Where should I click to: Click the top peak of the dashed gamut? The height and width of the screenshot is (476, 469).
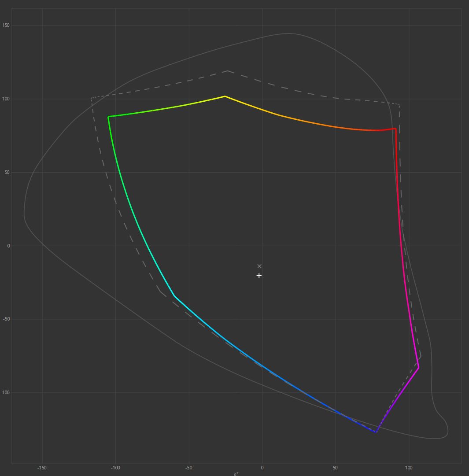pyautogui.click(x=227, y=70)
